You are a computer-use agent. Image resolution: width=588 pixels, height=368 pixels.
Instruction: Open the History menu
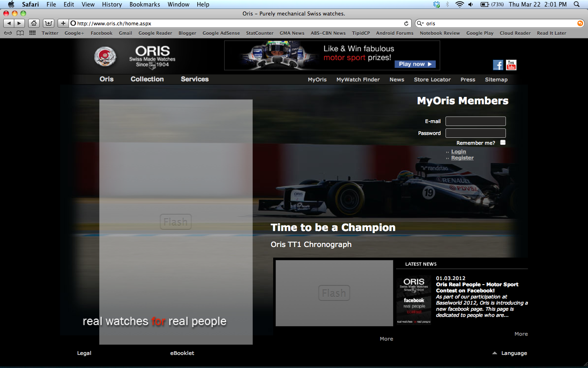(112, 4)
